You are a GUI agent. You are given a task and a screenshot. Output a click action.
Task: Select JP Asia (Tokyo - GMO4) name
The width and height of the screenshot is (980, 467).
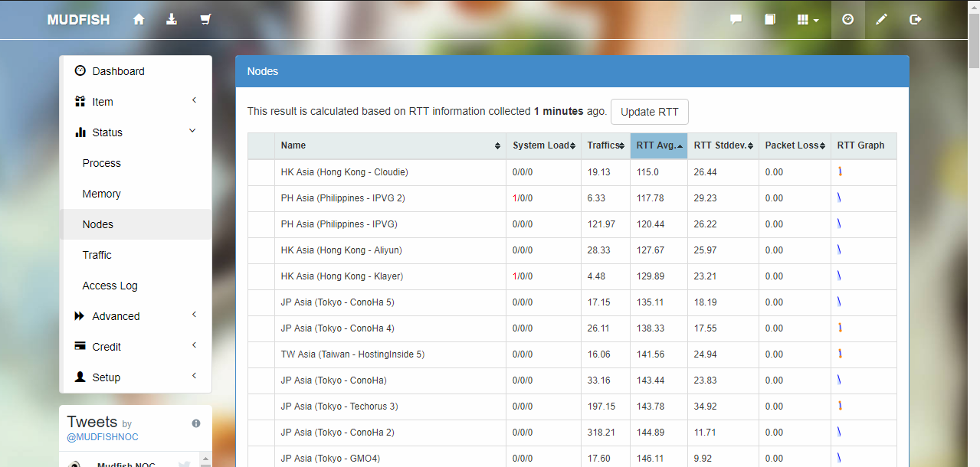[x=330, y=459]
